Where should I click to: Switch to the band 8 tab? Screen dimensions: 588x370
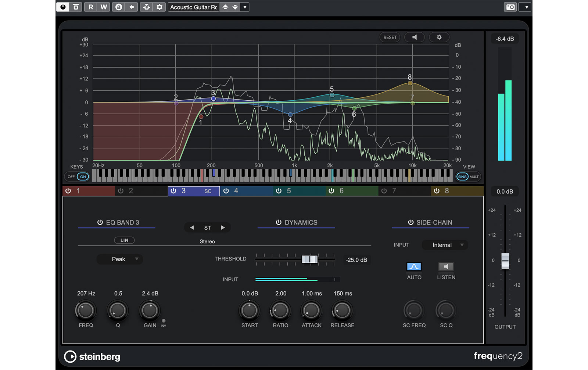point(457,191)
